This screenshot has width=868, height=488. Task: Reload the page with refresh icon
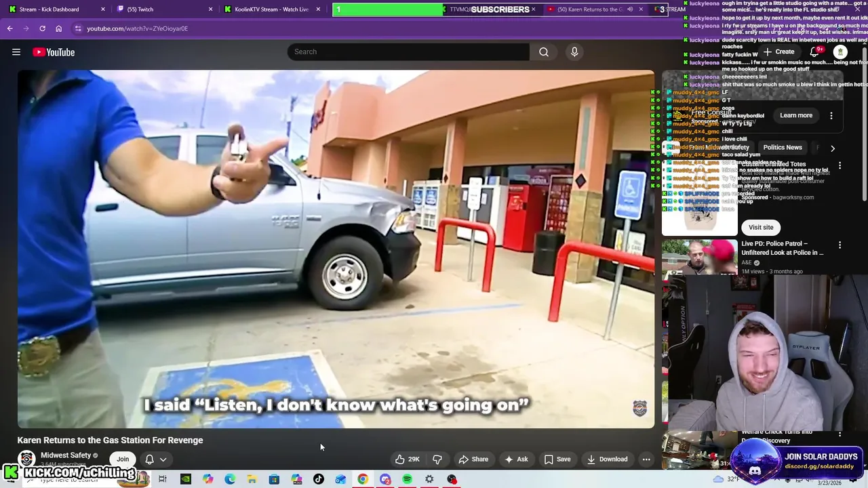click(x=42, y=28)
